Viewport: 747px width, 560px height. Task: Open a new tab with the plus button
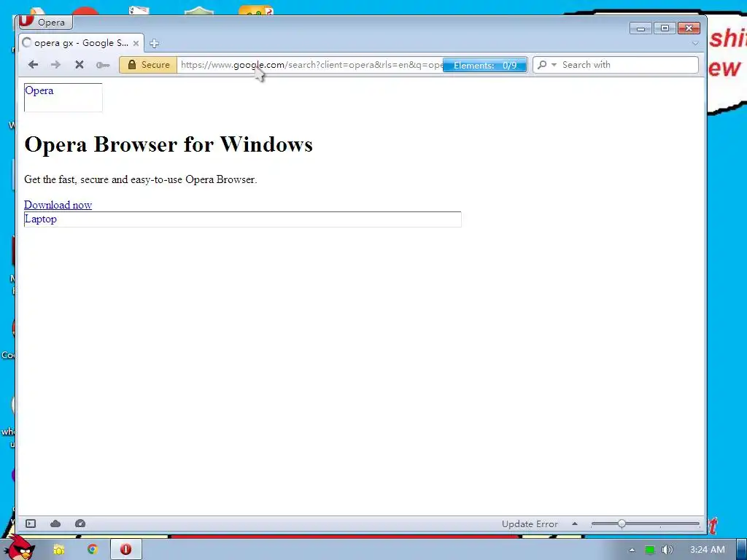click(x=154, y=43)
